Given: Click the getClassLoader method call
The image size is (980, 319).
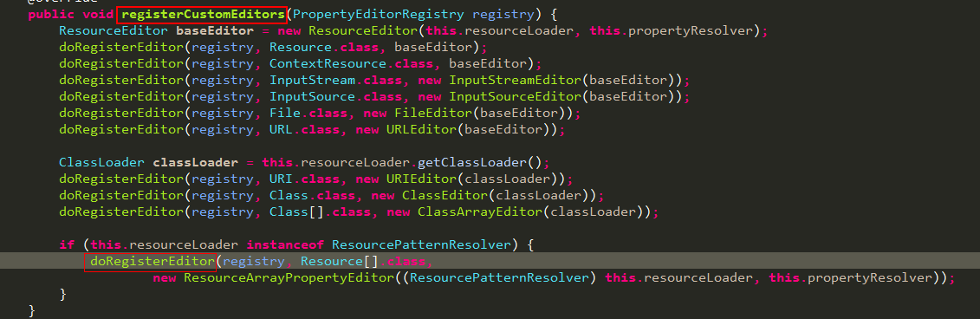Looking at the screenshot, I should coord(472,163).
